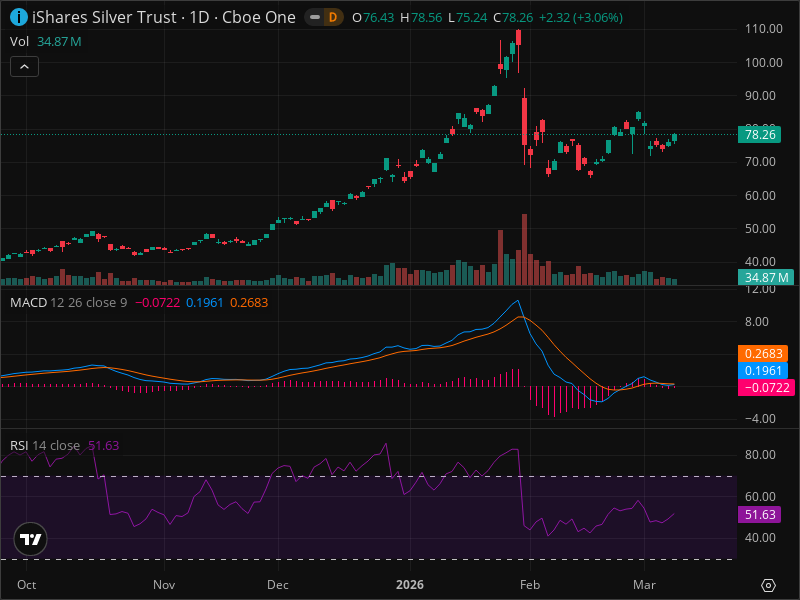Click the purple RSI value 51.63 label
This screenshot has width=800, height=600.
point(759,514)
